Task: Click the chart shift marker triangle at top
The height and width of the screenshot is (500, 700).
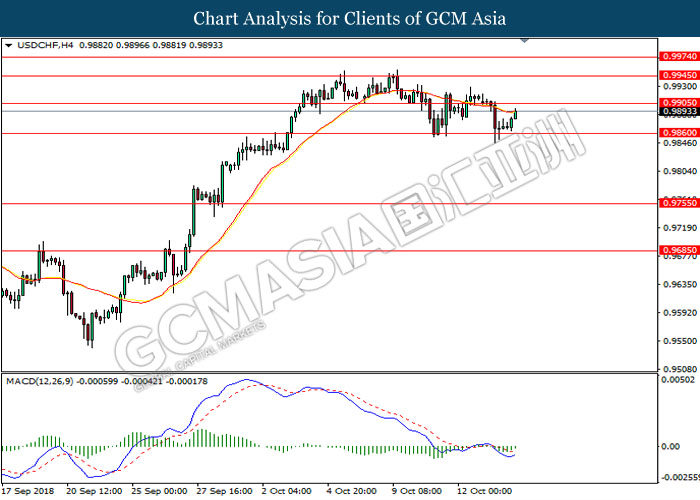Action: [525, 41]
